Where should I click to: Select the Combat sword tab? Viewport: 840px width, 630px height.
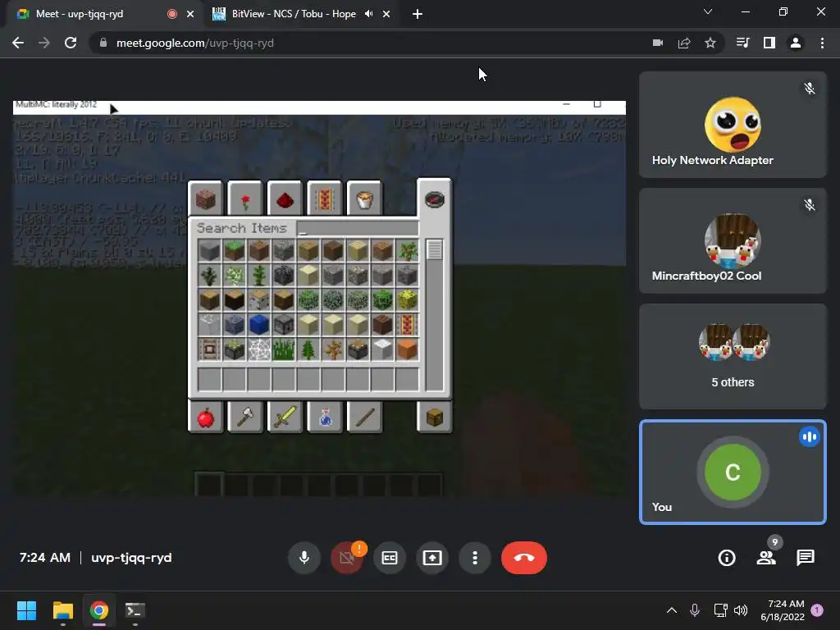click(x=285, y=418)
